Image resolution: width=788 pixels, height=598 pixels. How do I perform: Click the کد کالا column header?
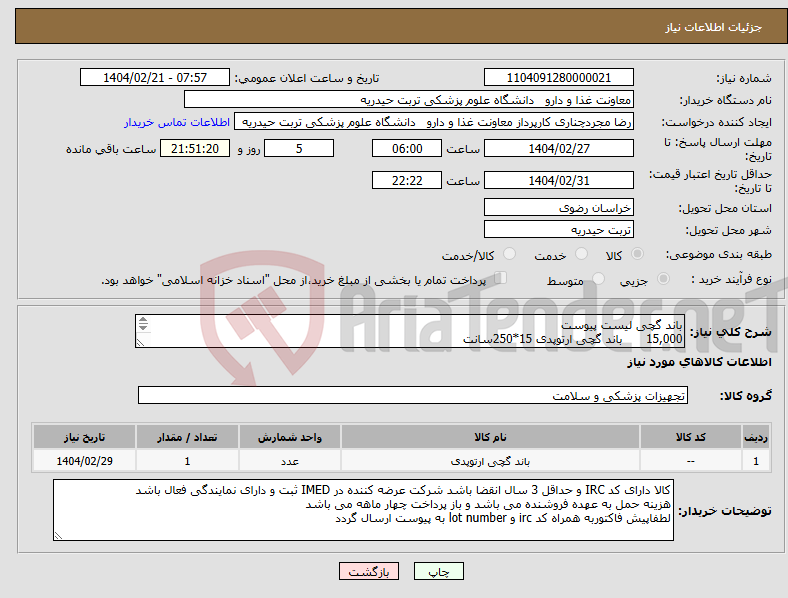click(x=691, y=437)
